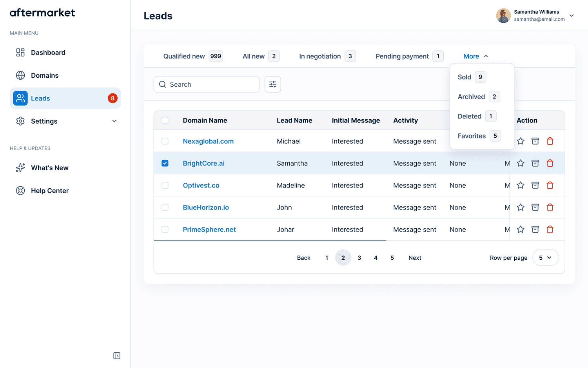
Task: Open the Optivest.co domain link
Action: [x=201, y=185]
